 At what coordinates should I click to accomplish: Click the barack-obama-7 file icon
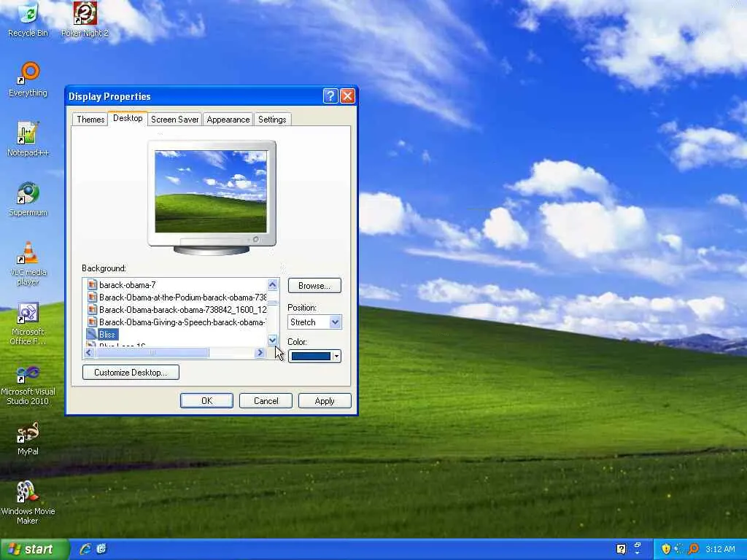(93, 285)
